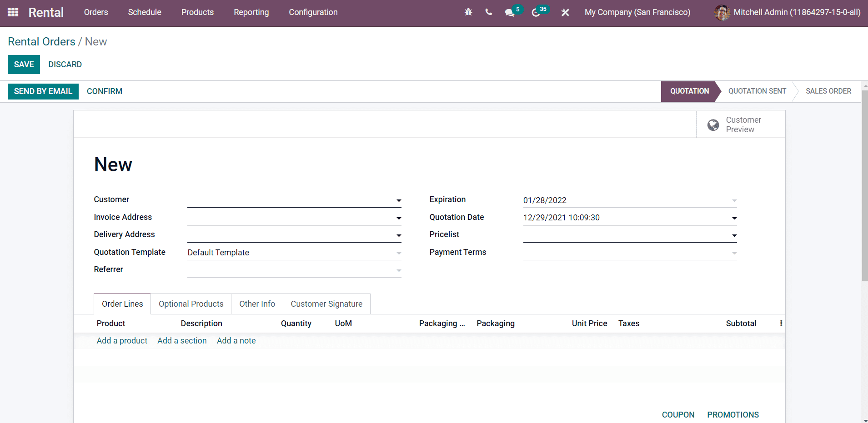Viewport: 868px width, 423px height.
Task: Click the Subtotal column header
Action: pos(741,323)
